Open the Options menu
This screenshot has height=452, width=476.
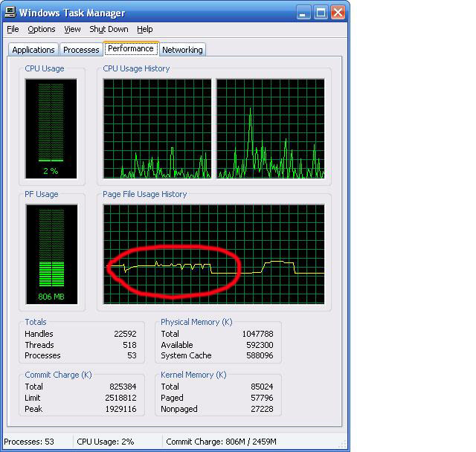[x=42, y=29]
